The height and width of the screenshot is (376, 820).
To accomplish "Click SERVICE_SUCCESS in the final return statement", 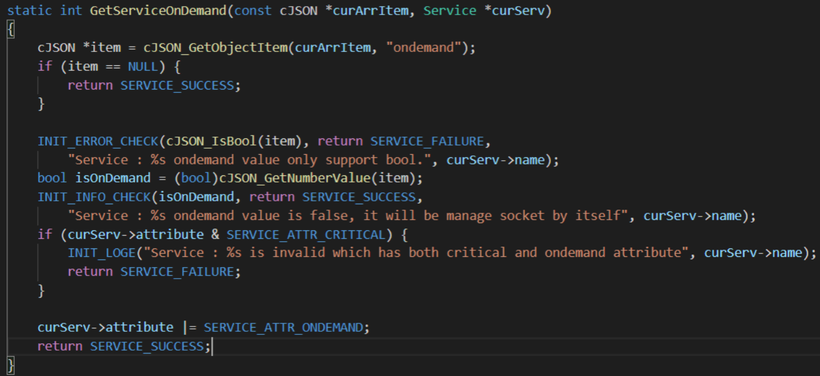I will coord(147,346).
